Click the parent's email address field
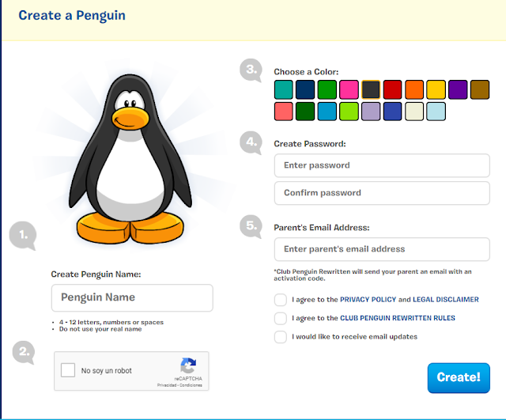Image resolution: width=506 pixels, height=420 pixels. coord(382,249)
